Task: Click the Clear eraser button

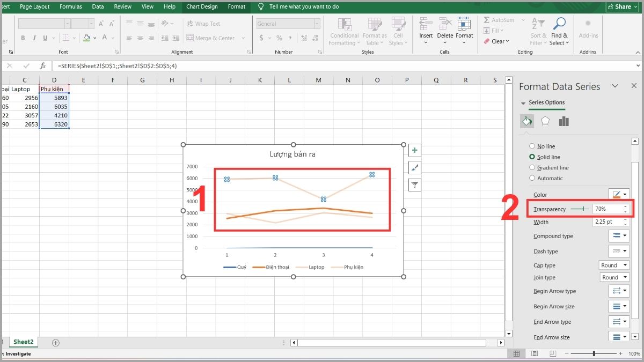Action: click(497, 41)
